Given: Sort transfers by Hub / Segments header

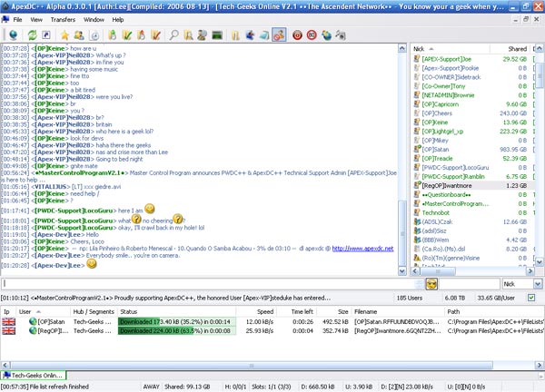Looking at the screenshot, I should tap(94, 312).
